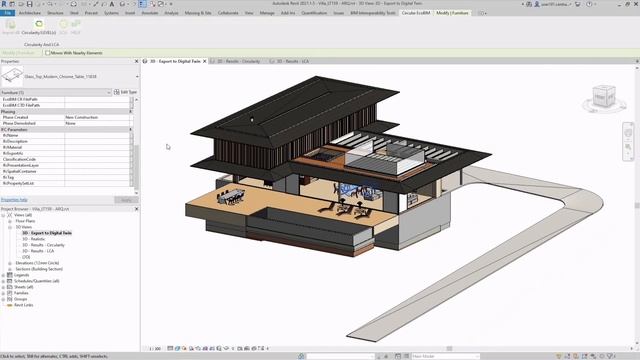Open the Annotate ribbon tab

pyautogui.click(x=150, y=13)
